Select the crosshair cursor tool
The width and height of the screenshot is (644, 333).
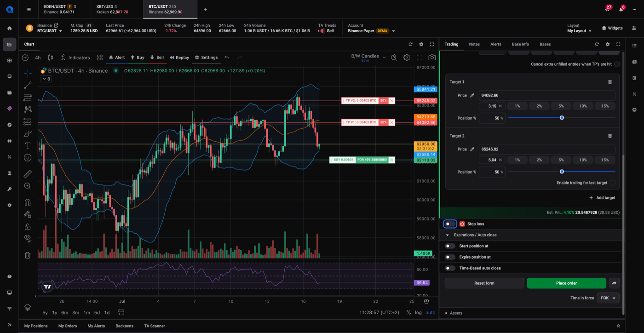coord(28,73)
